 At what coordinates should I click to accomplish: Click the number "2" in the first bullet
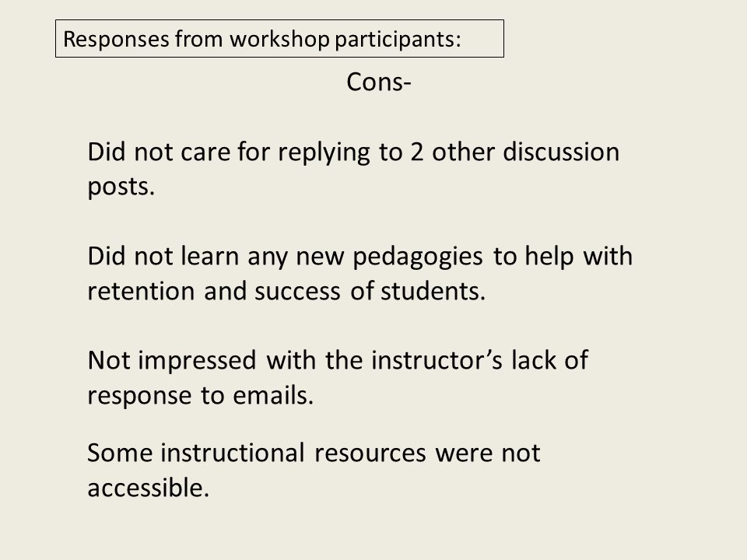[x=417, y=153]
